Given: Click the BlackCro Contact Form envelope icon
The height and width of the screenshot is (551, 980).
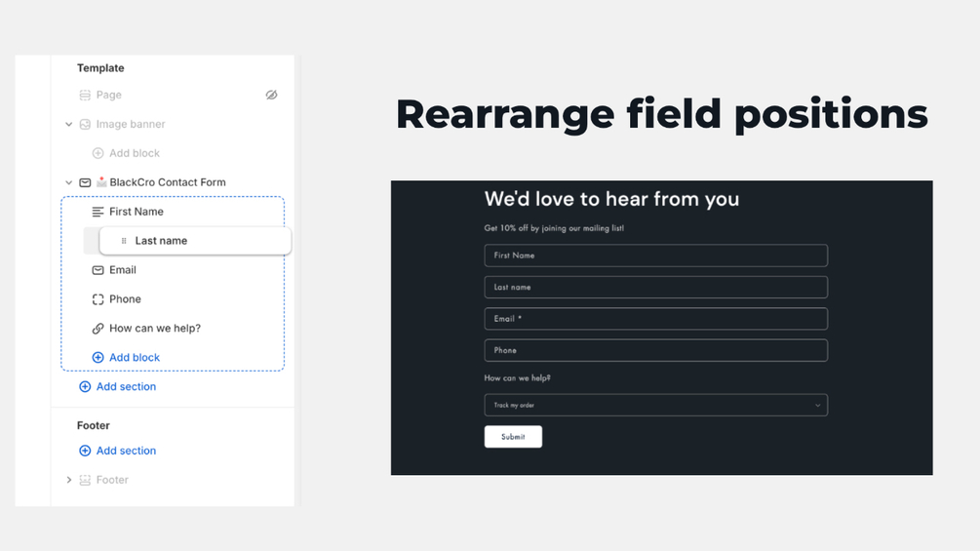Looking at the screenshot, I should click(85, 182).
